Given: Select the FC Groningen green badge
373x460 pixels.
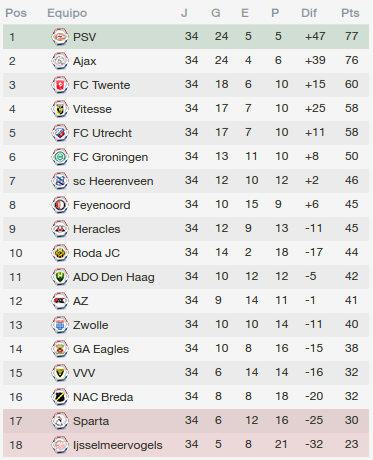Looking at the screenshot, I should 60,157.
